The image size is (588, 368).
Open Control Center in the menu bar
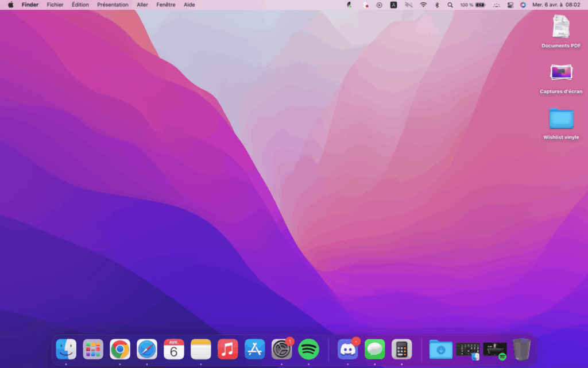coord(510,5)
